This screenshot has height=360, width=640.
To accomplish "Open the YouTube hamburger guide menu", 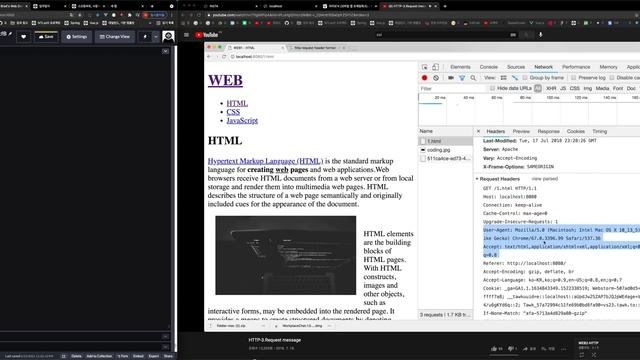I will click(186, 35).
